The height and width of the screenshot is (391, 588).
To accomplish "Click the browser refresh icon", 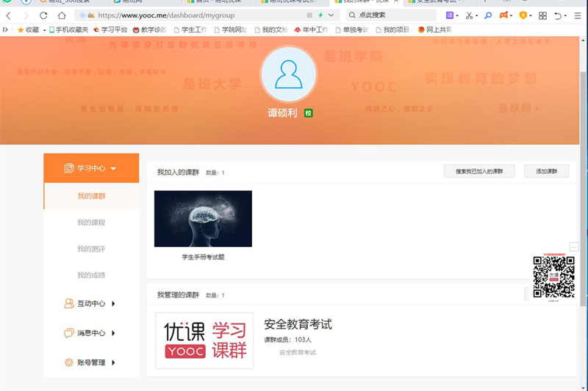I will point(43,15).
